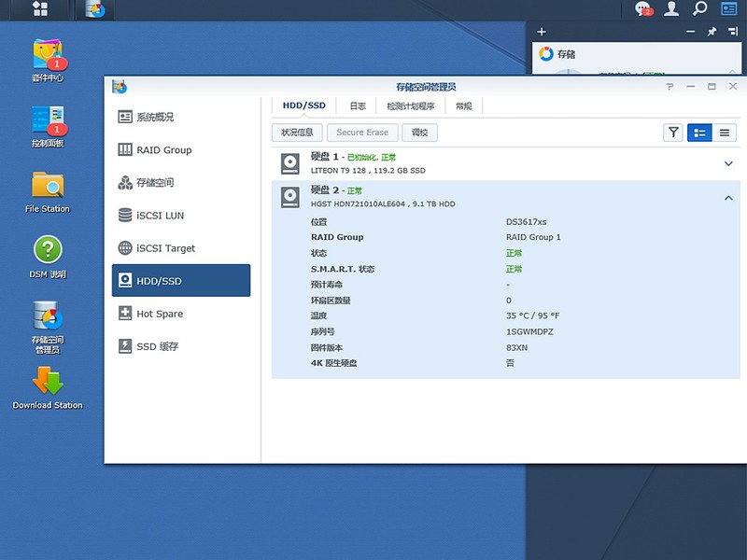747x560 pixels.
Task: Switch to 日志 log tab
Action: [358, 105]
